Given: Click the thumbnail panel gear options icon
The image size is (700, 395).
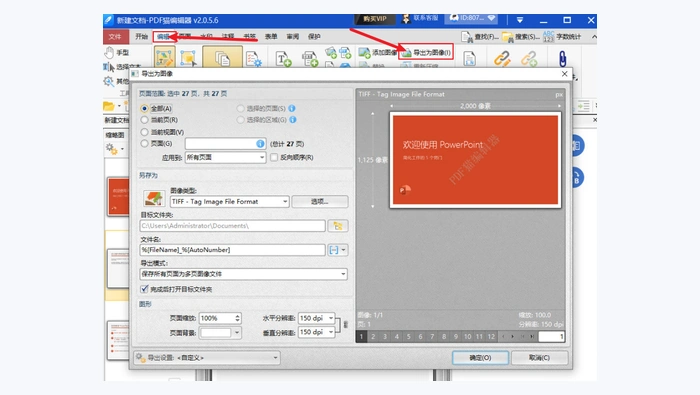Looking at the screenshot, I should [112, 149].
